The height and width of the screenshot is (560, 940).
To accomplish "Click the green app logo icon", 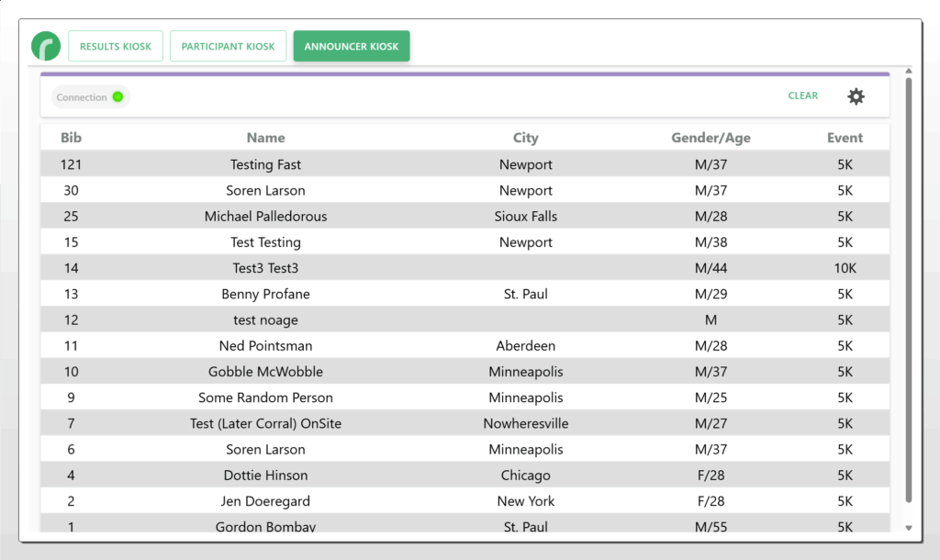I will pos(46,46).
